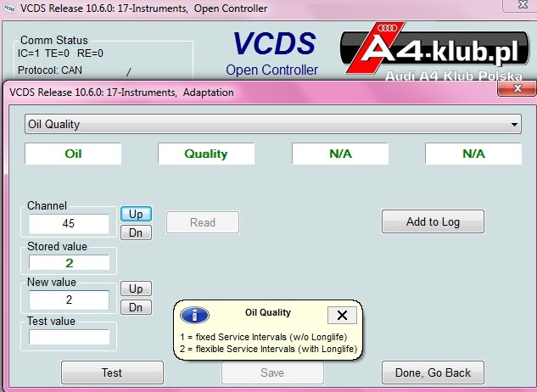537x392 pixels.
Task: Click the last N/A field
Action: (x=473, y=154)
